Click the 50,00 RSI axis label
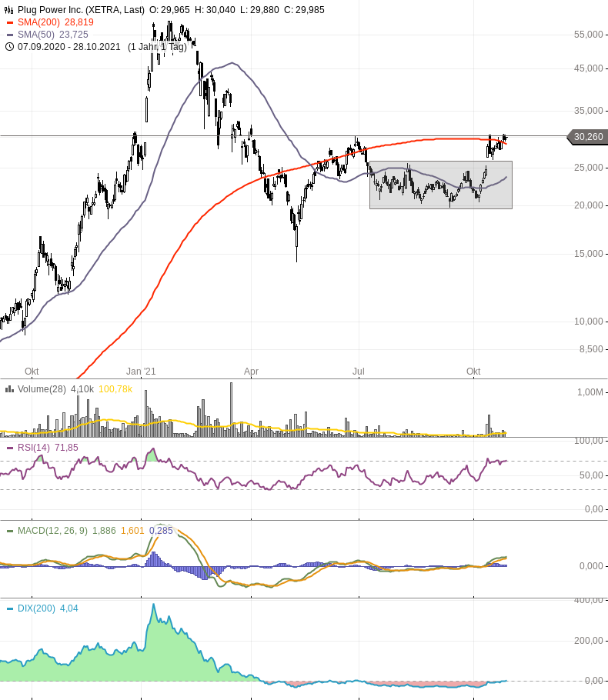This screenshot has height=700, width=608. click(x=590, y=475)
